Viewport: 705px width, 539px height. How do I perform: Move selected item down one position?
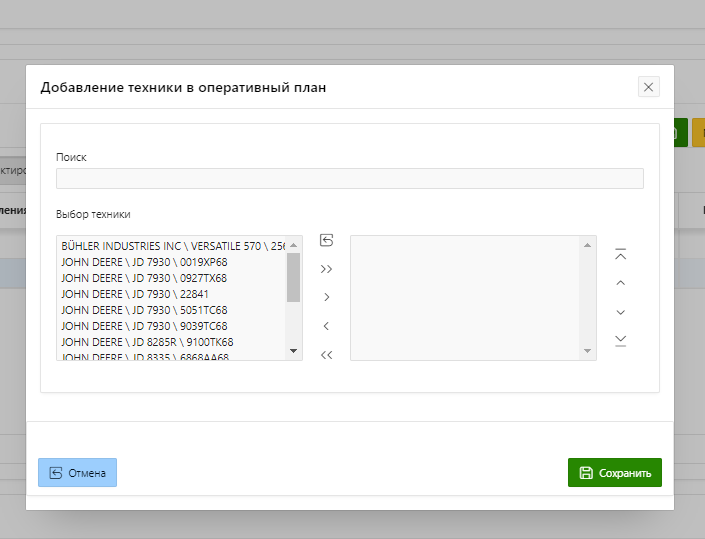(621, 312)
